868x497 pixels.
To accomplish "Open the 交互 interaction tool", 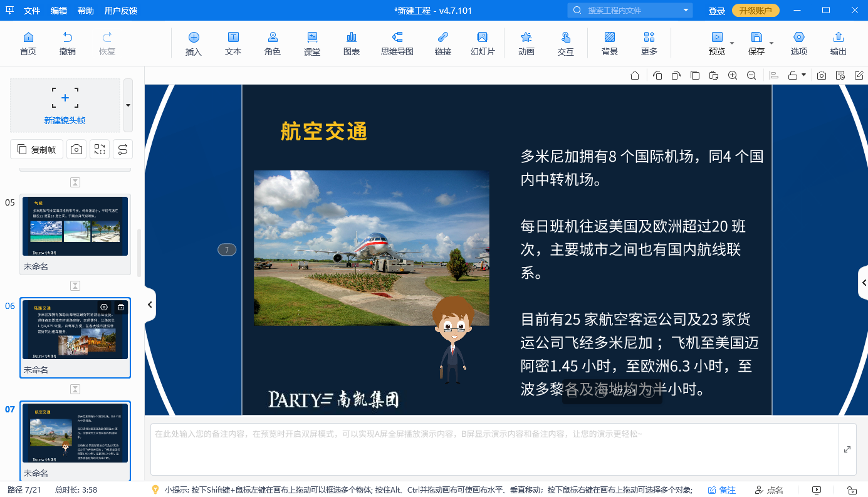I will [x=566, y=44].
